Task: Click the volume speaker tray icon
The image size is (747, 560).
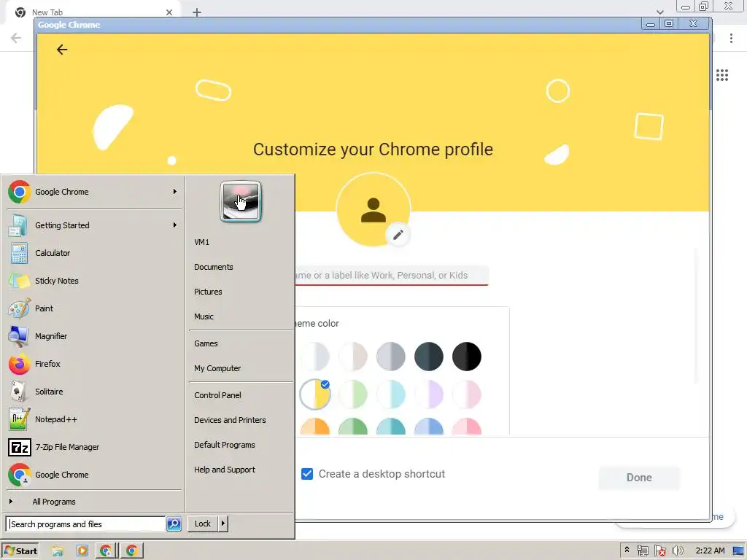Action: [x=678, y=551]
